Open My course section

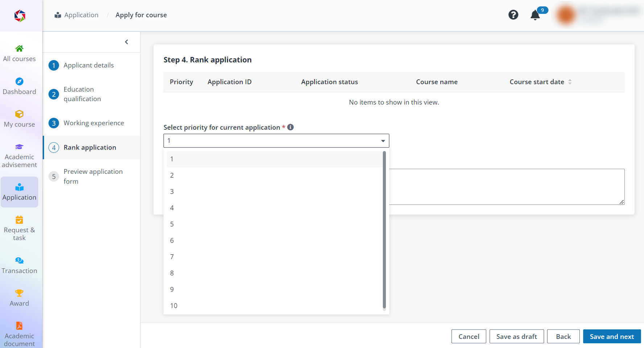click(x=19, y=119)
